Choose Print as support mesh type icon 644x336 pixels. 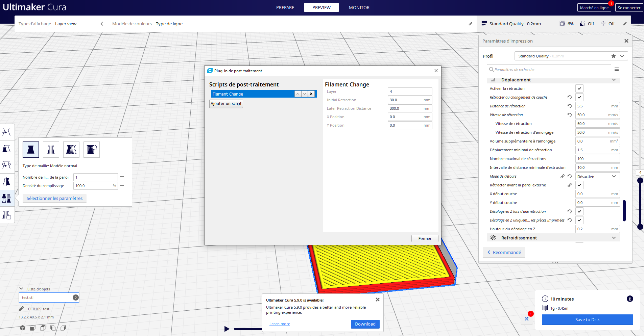[x=51, y=149]
